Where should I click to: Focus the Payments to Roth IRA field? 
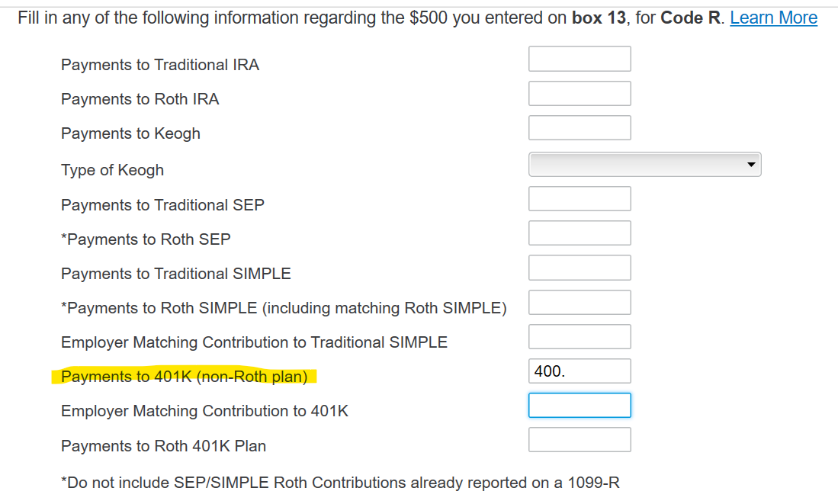click(x=580, y=93)
